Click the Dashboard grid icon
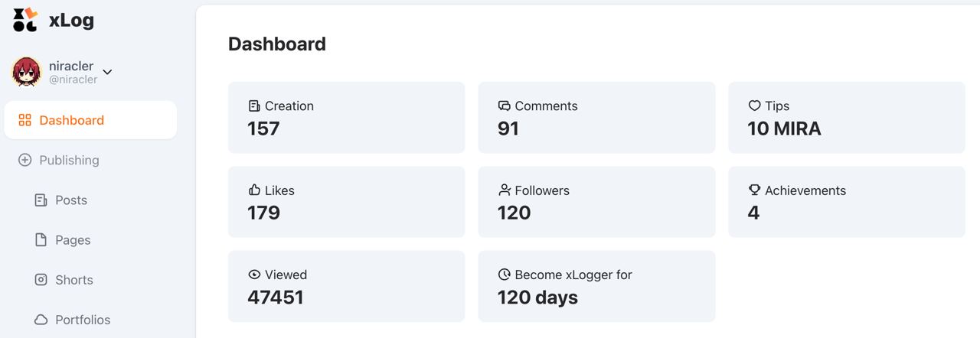 coord(25,120)
